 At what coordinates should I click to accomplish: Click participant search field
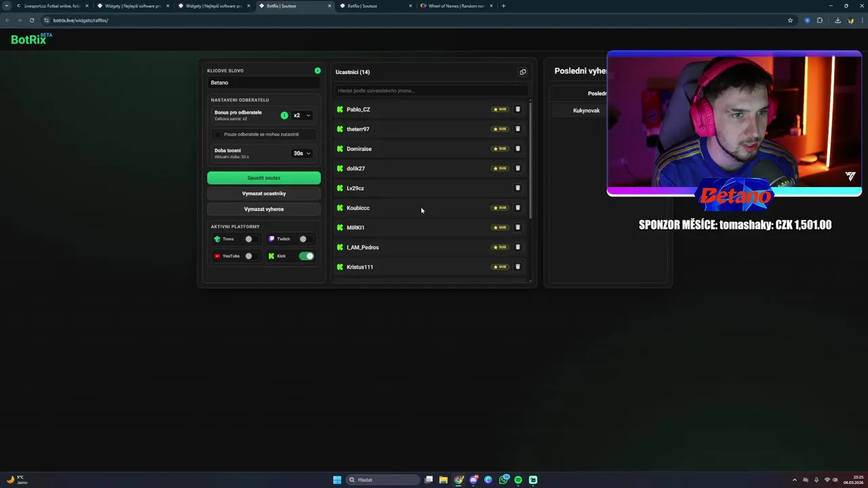430,90
